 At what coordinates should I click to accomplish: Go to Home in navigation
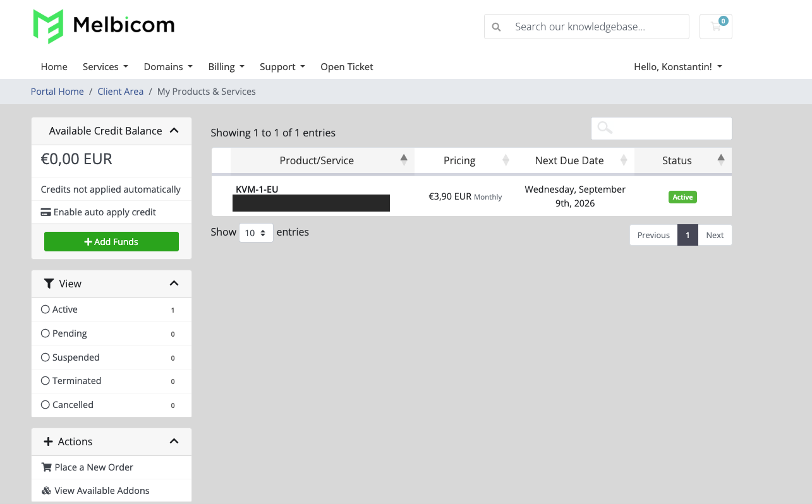54,66
